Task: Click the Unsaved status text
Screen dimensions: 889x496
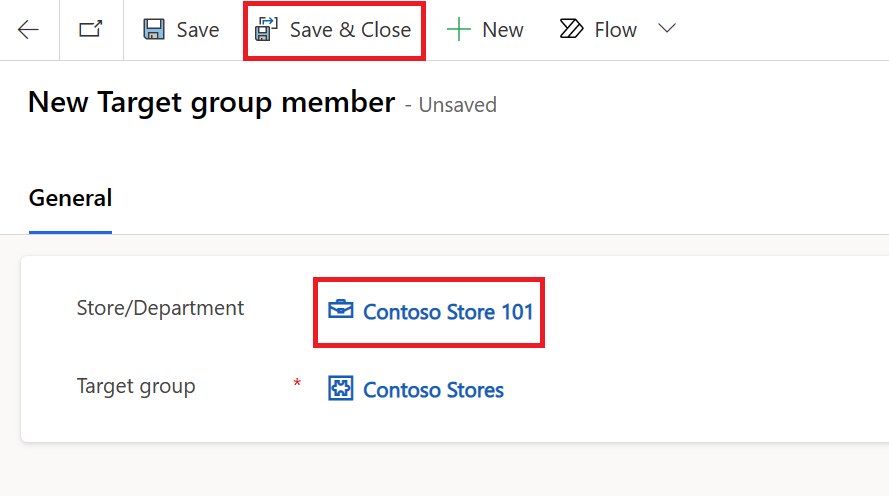Action: tap(458, 105)
